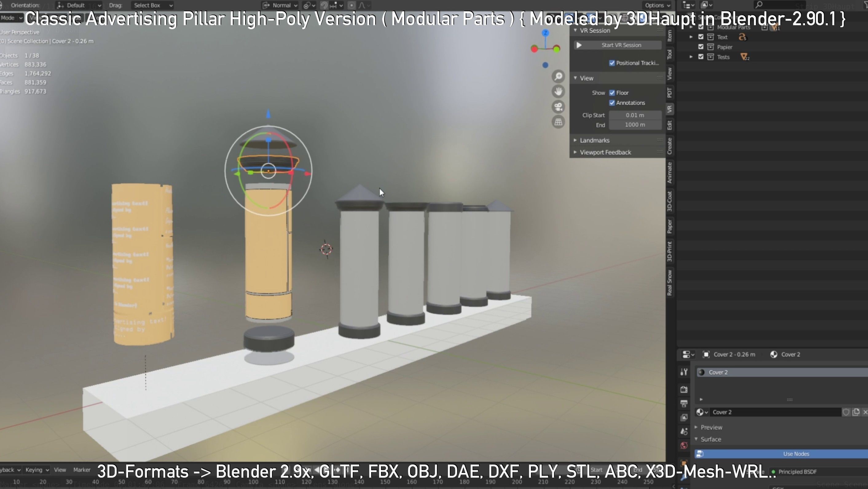The width and height of the screenshot is (868, 489).
Task: Open the Normal transform orientation dropdown
Action: (280, 6)
